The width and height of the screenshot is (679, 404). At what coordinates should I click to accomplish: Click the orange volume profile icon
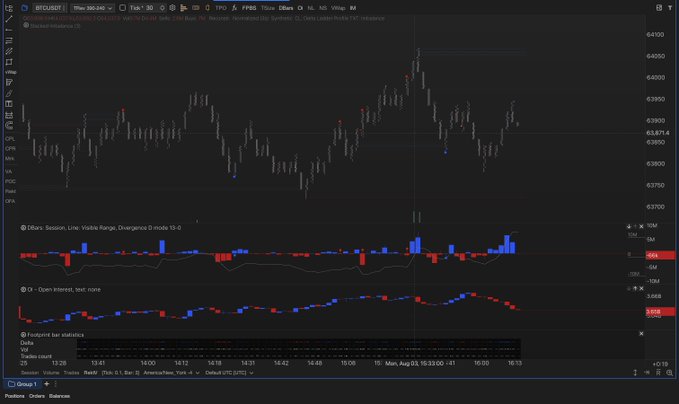coord(184,8)
